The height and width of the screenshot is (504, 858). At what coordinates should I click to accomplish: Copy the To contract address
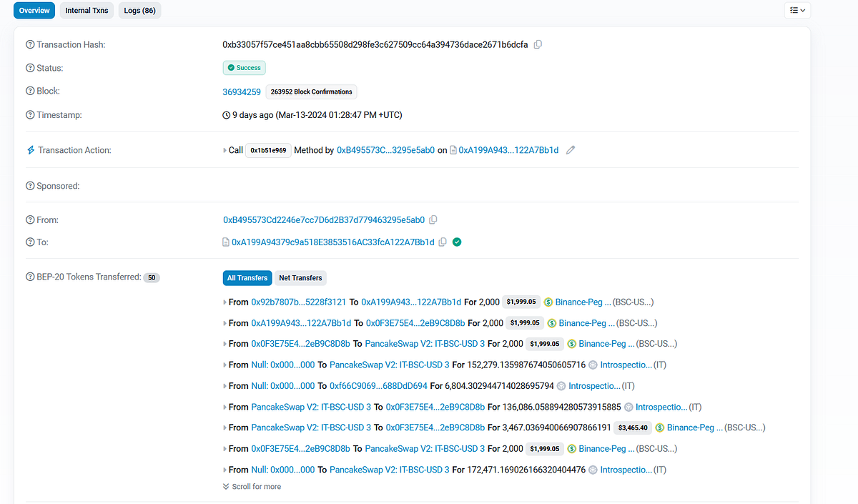[443, 242]
